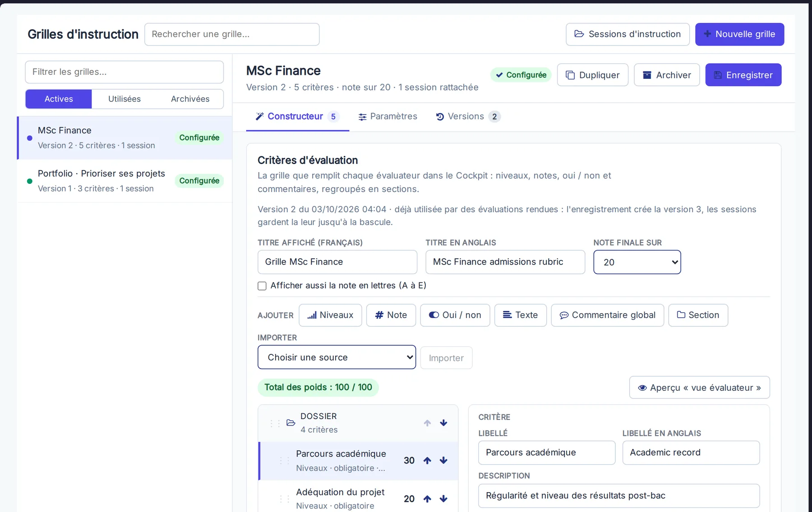Switch to the Paramètres tab

pyautogui.click(x=388, y=116)
